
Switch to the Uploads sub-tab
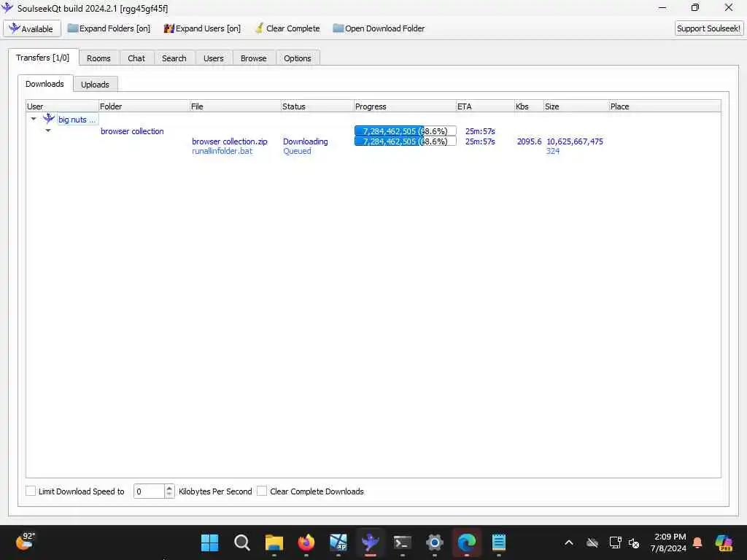(x=95, y=85)
